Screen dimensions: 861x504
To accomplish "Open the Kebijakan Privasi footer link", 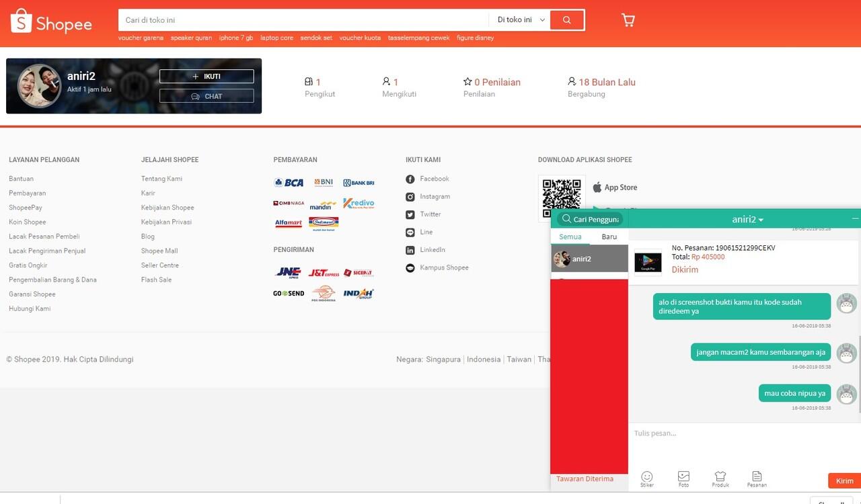I will tap(166, 222).
